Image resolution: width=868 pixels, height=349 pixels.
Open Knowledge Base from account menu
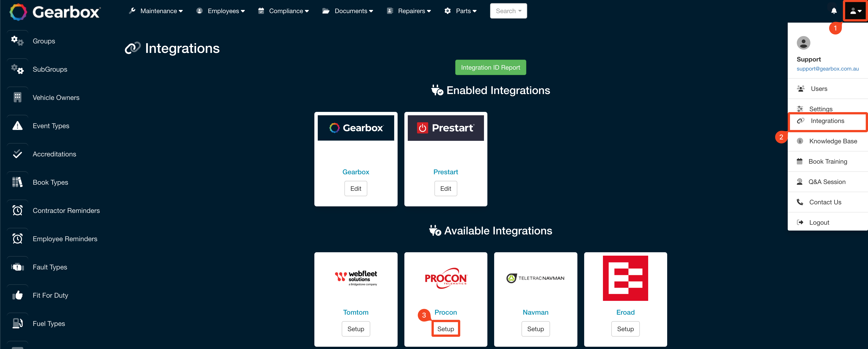828,141
